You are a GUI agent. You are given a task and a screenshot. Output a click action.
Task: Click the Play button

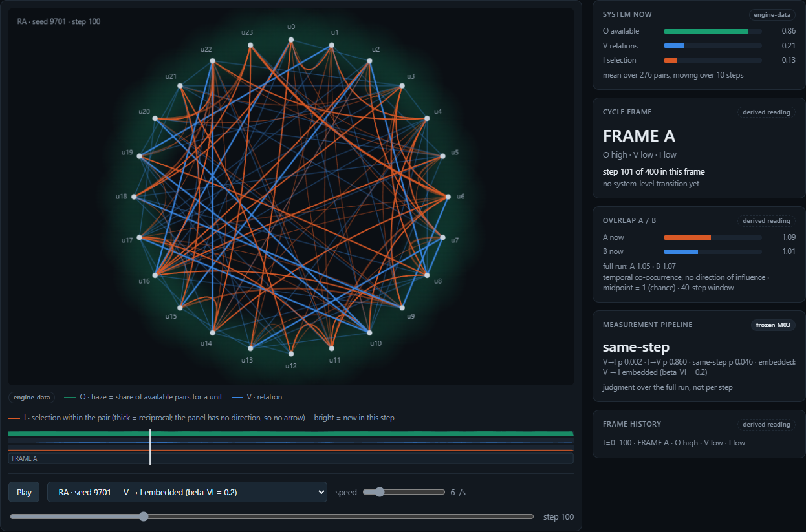click(x=24, y=492)
